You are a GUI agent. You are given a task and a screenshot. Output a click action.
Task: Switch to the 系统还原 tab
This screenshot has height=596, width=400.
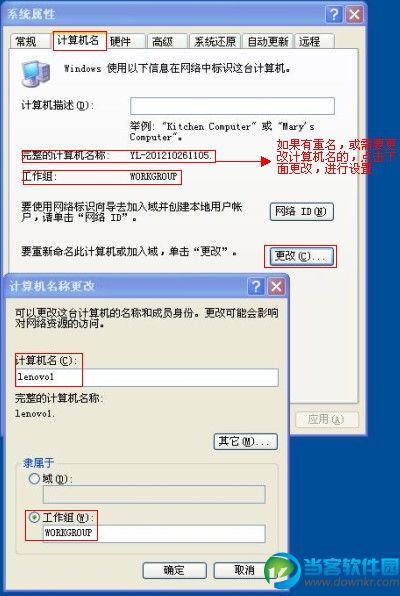click(215, 41)
